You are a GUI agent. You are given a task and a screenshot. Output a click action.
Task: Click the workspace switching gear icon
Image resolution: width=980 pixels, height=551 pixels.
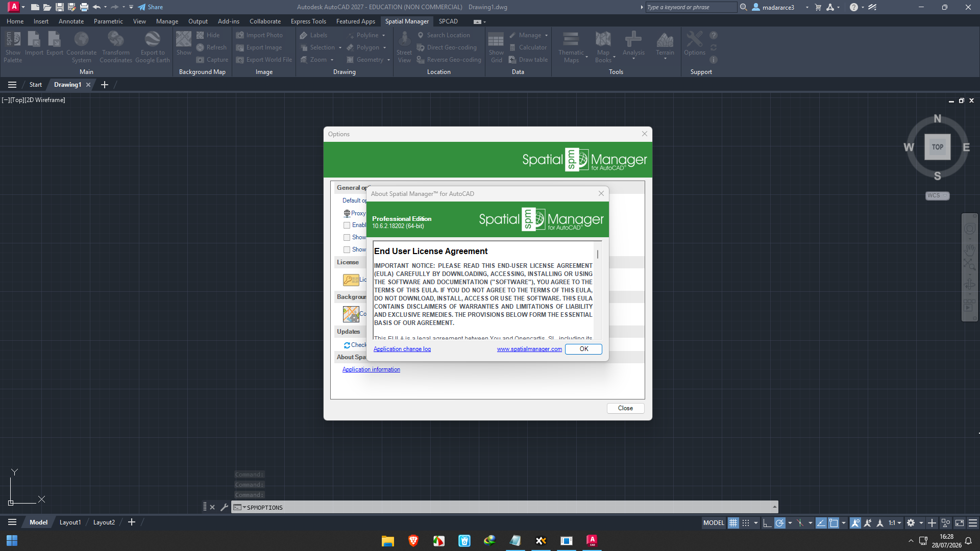(x=911, y=522)
